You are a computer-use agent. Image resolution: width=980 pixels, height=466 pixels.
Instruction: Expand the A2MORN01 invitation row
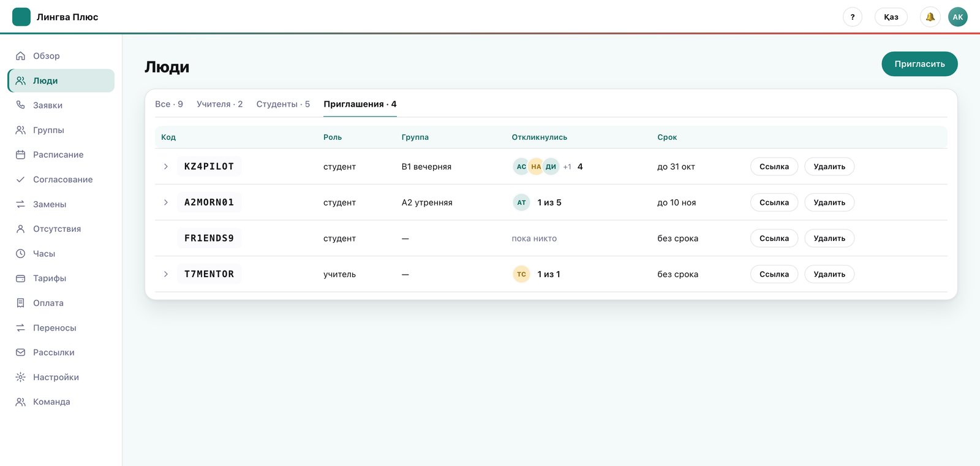(165, 202)
